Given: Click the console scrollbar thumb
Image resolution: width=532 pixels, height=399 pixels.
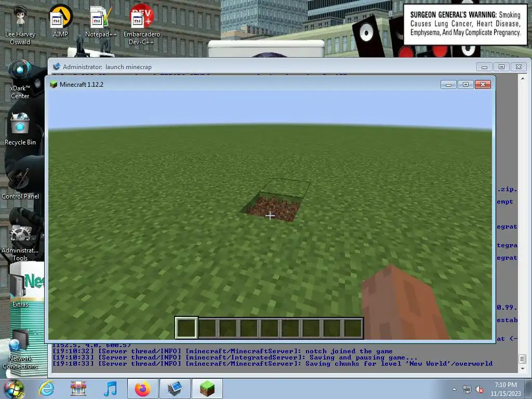Looking at the screenshot, I should click(523, 358).
